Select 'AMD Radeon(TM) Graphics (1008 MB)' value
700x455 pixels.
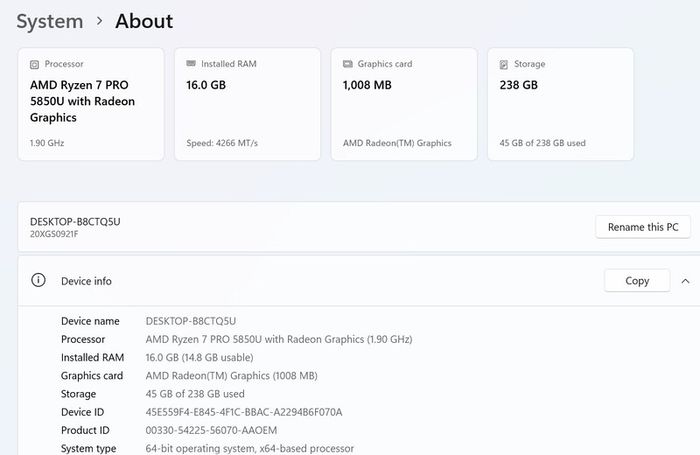(231, 376)
